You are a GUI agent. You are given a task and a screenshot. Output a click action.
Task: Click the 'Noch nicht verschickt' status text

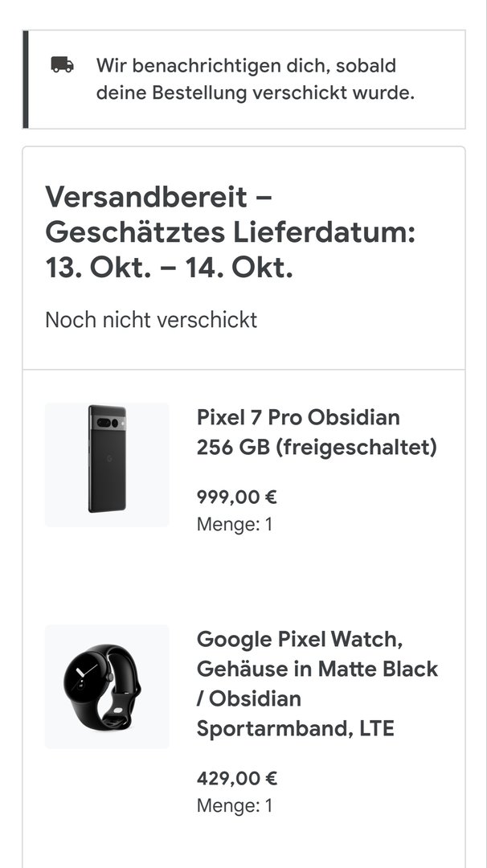[151, 320]
